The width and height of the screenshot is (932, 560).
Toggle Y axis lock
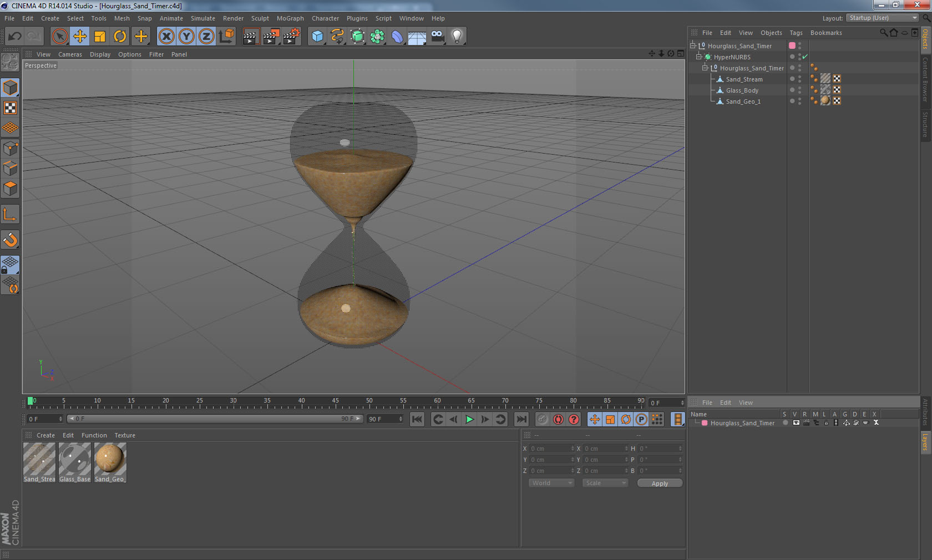(186, 37)
